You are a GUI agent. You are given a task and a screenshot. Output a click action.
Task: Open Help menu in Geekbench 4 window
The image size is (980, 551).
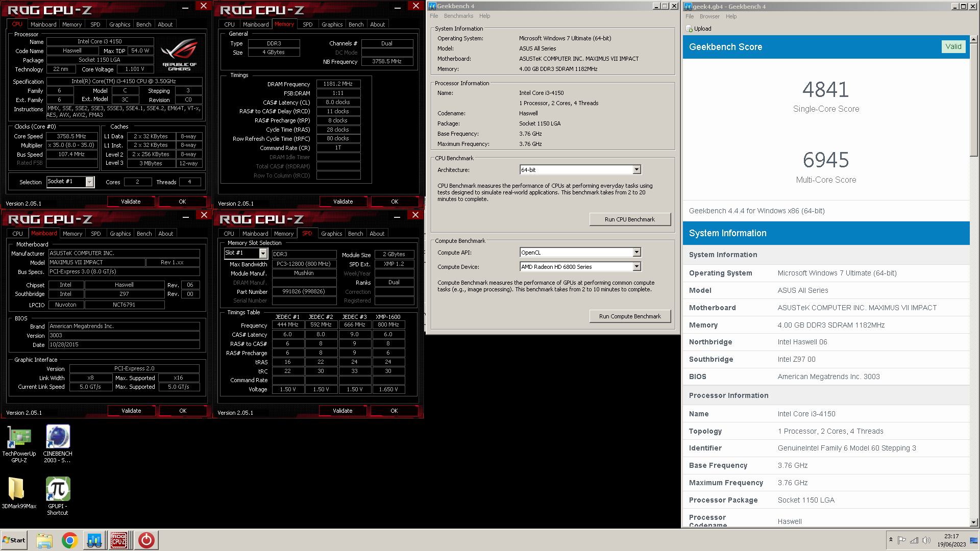(484, 16)
